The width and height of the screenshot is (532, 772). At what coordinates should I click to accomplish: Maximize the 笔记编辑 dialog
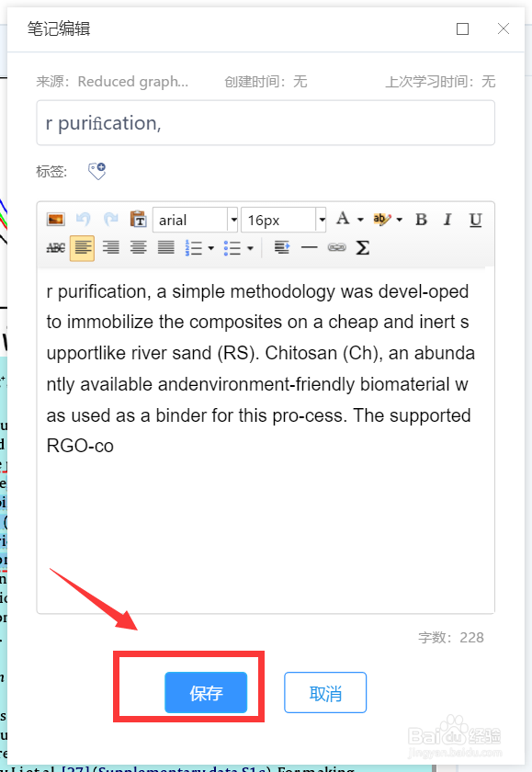(462, 29)
